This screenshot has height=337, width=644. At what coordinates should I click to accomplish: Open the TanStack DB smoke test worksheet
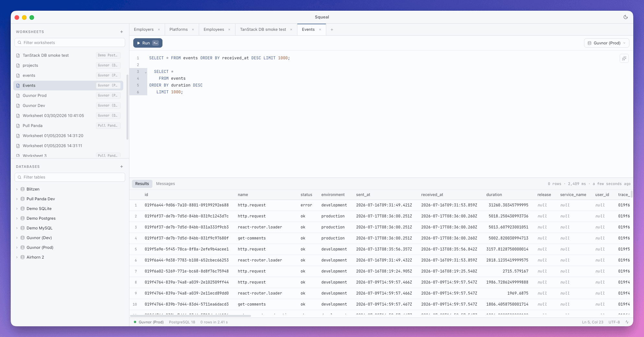(x=68, y=55)
